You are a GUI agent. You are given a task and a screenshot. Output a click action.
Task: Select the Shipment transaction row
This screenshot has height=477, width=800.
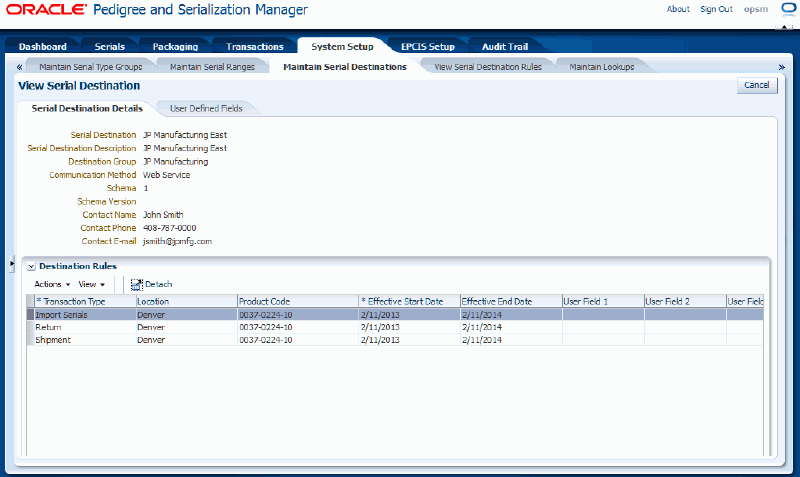click(x=395, y=340)
